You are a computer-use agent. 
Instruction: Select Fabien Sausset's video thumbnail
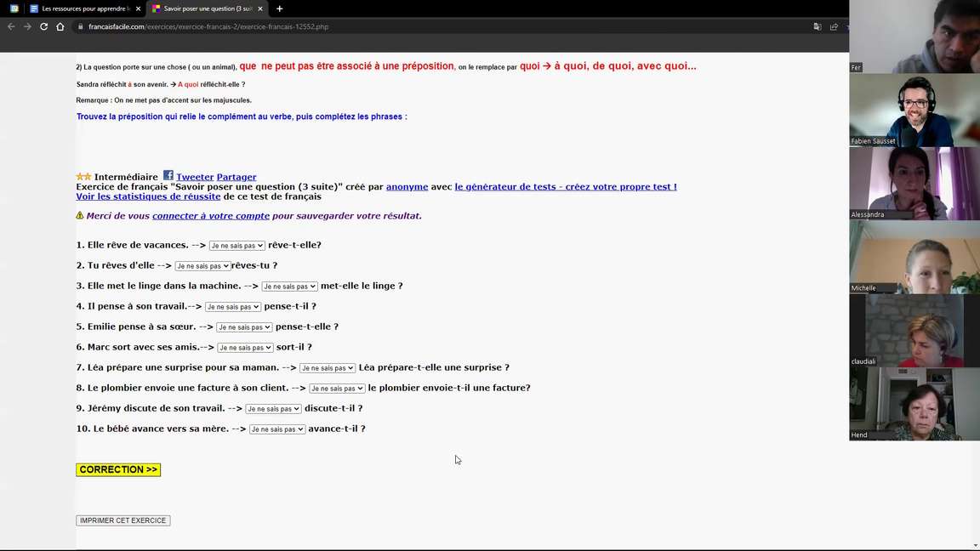[914, 110]
